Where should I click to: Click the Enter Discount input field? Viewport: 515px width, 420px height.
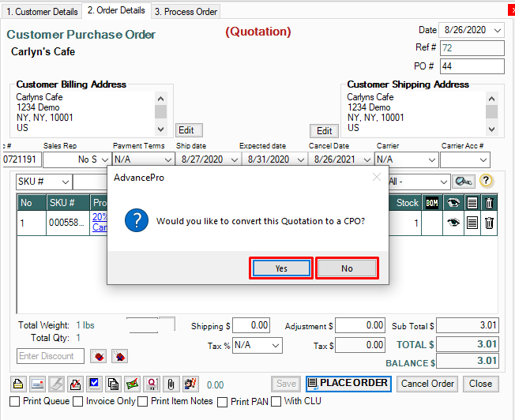click(51, 356)
